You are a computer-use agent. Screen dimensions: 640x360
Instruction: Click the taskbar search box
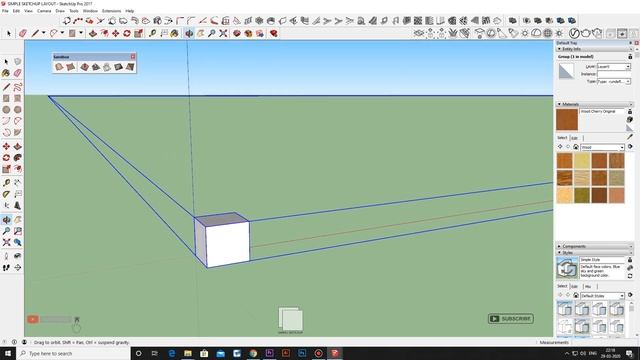click(x=73, y=353)
